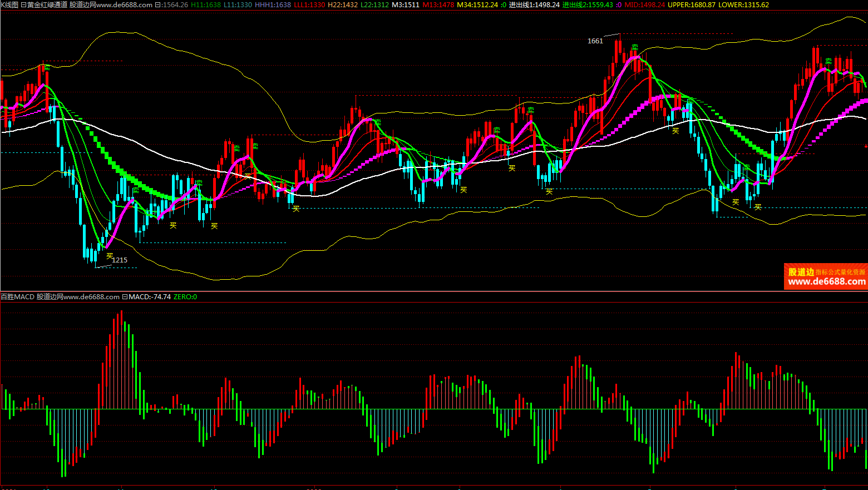Image resolution: width=868 pixels, height=490 pixels.
Task: Select the rightmost 卖 sell signal marker
Action: pyautogui.click(x=828, y=61)
